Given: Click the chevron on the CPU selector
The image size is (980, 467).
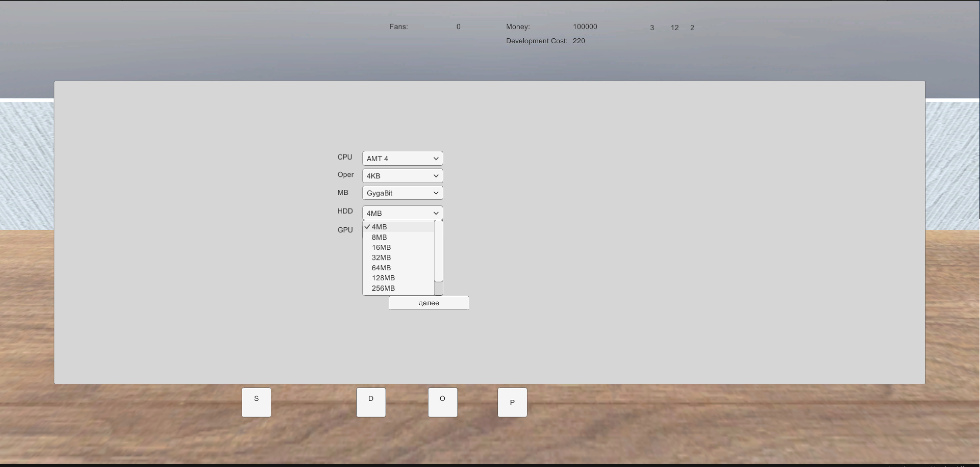Looking at the screenshot, I should [436, 158].
